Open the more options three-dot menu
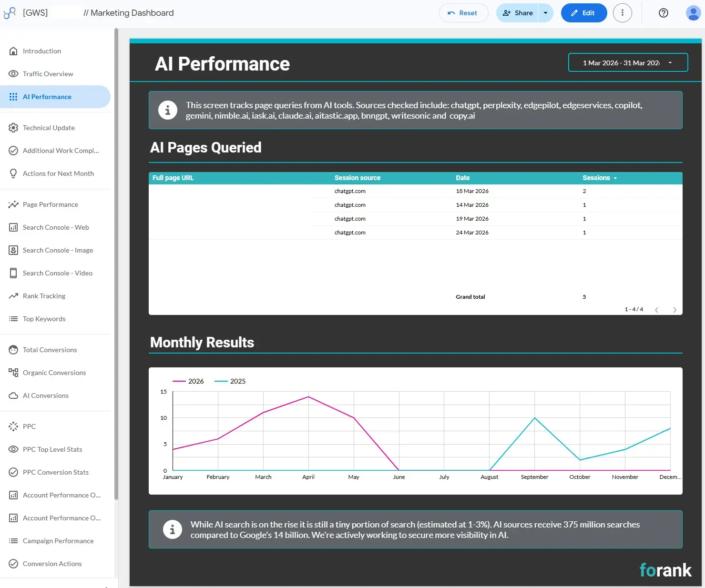705x588 pixels. tap(622, 13)
